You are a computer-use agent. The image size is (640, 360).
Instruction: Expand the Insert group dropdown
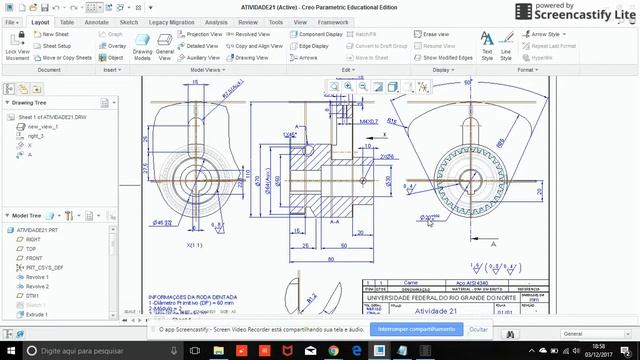click(x=112, y=70)
